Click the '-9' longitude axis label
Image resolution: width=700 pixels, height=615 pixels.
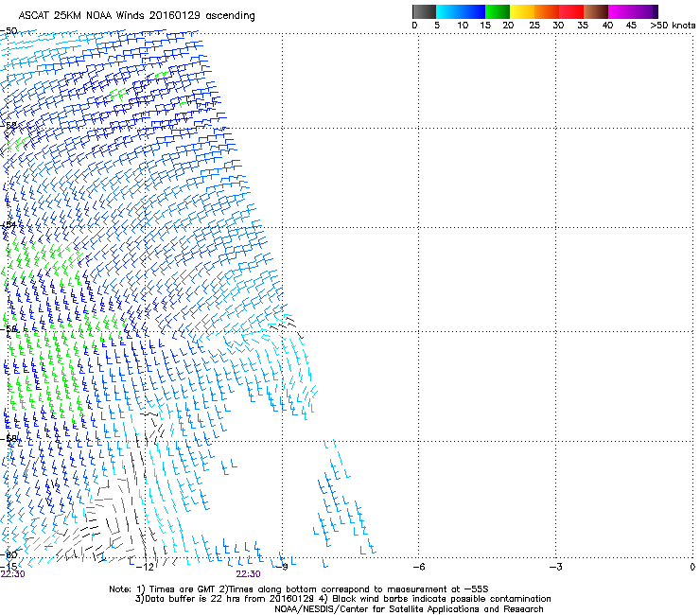(x=282, y=567)
